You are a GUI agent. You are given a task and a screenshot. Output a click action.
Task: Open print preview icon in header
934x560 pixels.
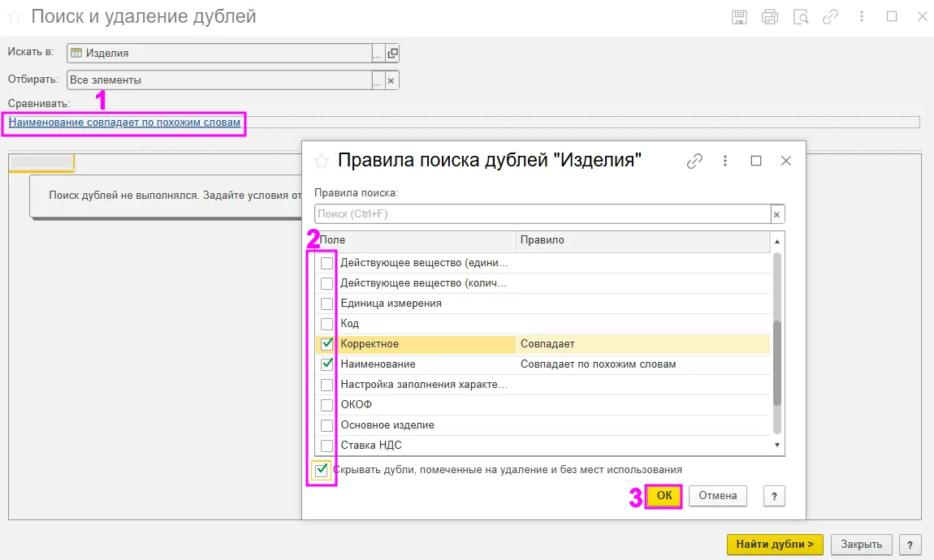801,17
